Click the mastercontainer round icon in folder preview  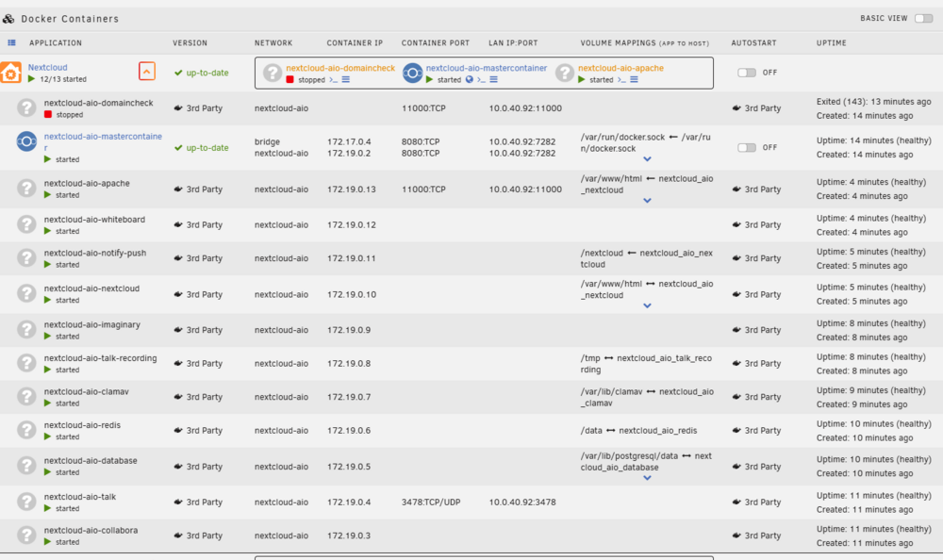[x=413, y=73]
